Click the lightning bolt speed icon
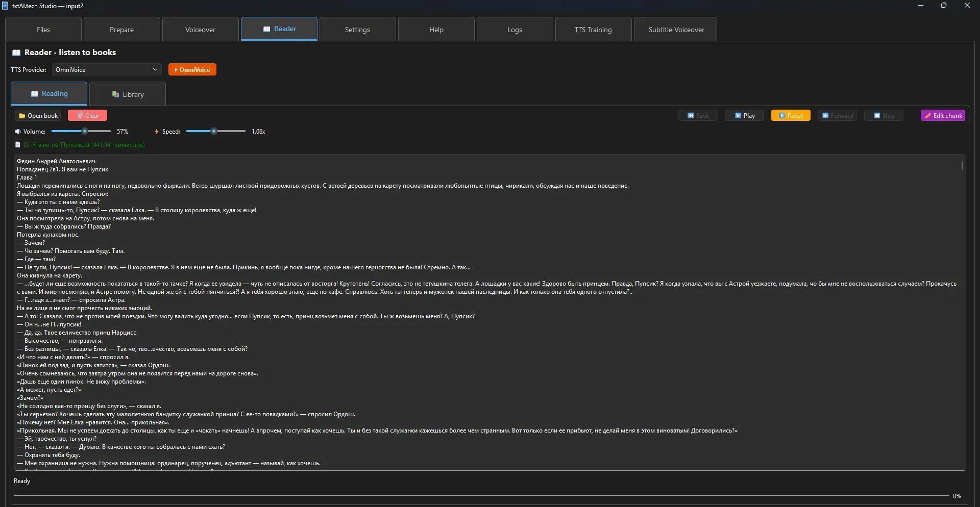980x507 pixels. tap(157, 132)
